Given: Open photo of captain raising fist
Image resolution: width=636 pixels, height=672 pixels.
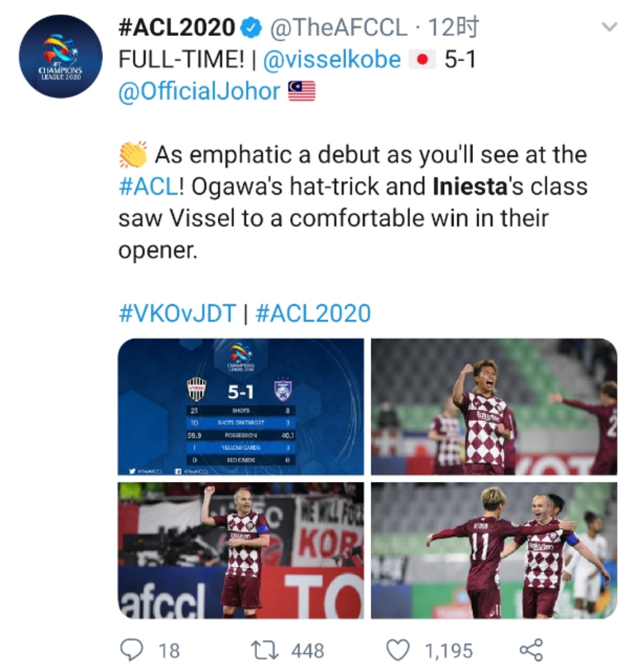Looking at the screenshot, I should (x=241, y=550).
